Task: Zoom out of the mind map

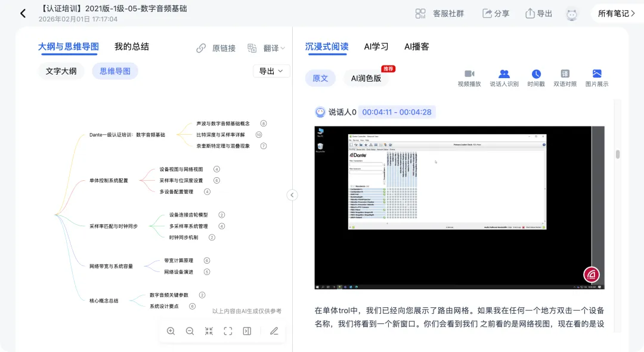Action: pyautogui.click(x=190, y=331)
